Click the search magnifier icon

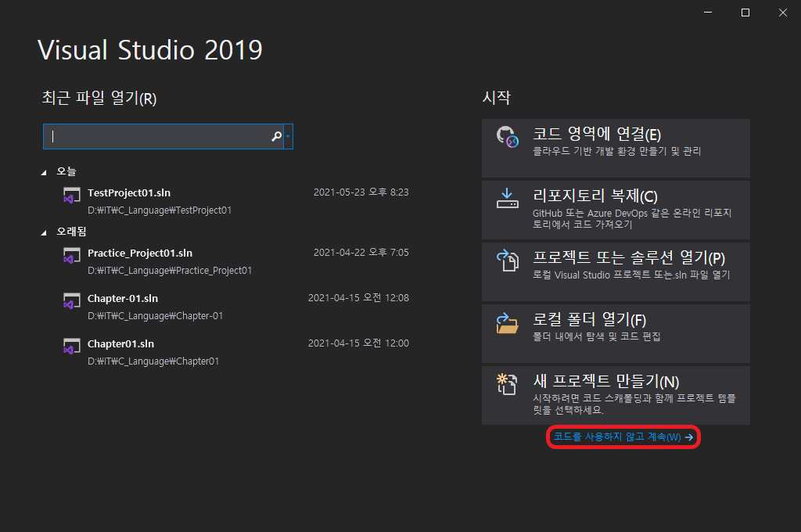pyautogui.click(x=276, y=136)
